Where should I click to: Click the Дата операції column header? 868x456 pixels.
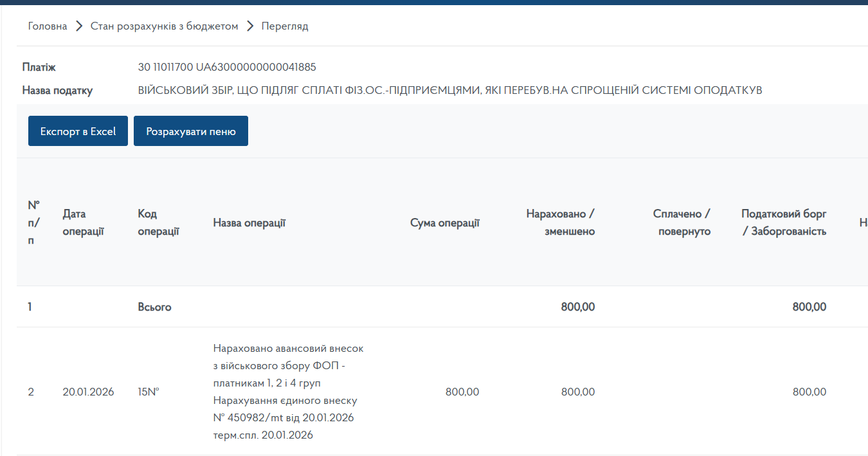(83, 223)
